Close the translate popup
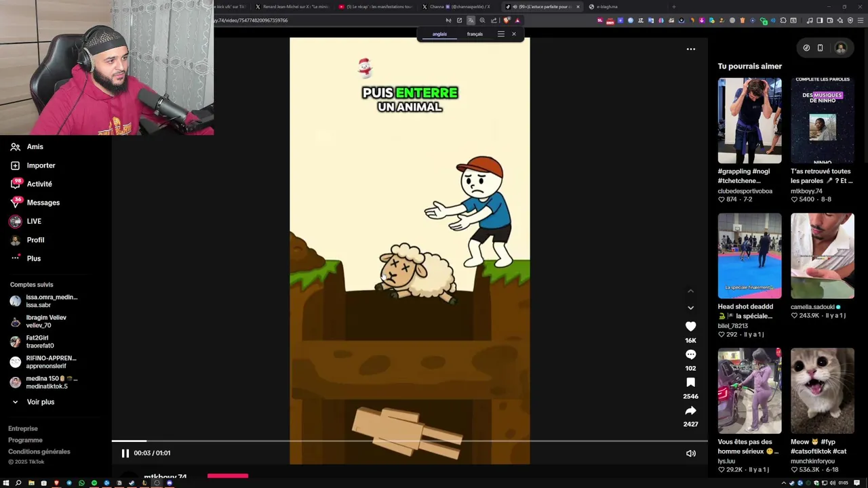The image size is (868, 488). [x=513, y=34]
